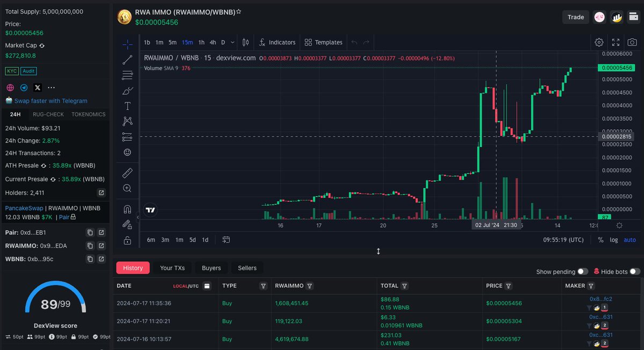Open the MAKER column filter

click(x=591, y=286)
